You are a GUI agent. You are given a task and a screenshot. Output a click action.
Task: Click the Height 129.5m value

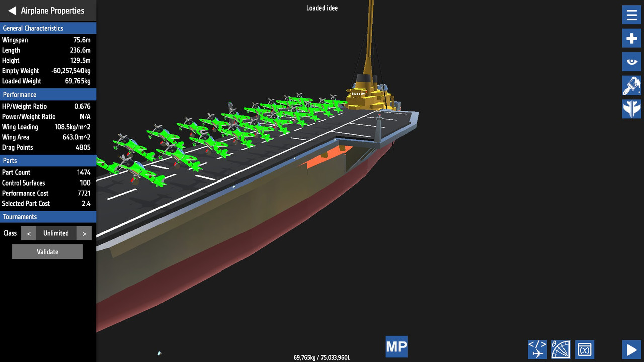click(80, 60)
